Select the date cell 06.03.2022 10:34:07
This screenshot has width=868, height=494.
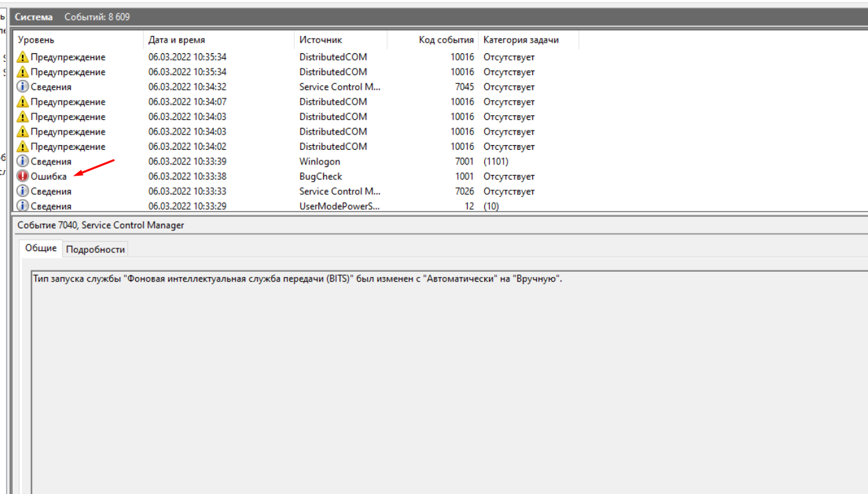click(187, 102)
